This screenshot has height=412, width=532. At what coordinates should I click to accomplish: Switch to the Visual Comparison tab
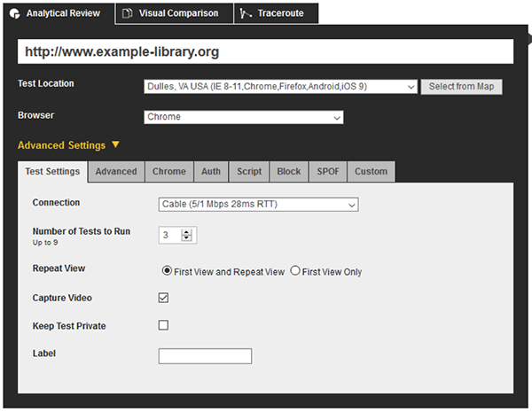[x=175, y=13]
